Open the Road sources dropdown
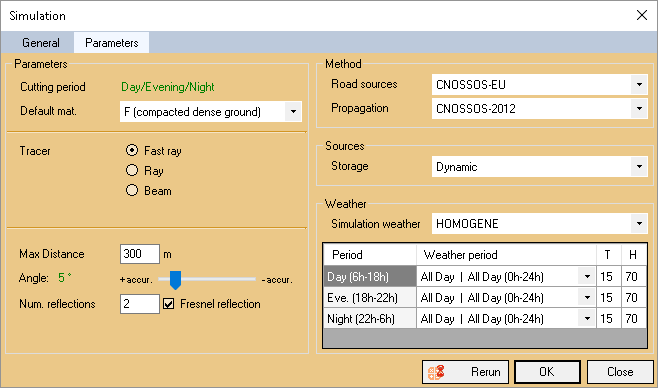The image size is (658, 388). pyautogui.click(x=639, y=85)
